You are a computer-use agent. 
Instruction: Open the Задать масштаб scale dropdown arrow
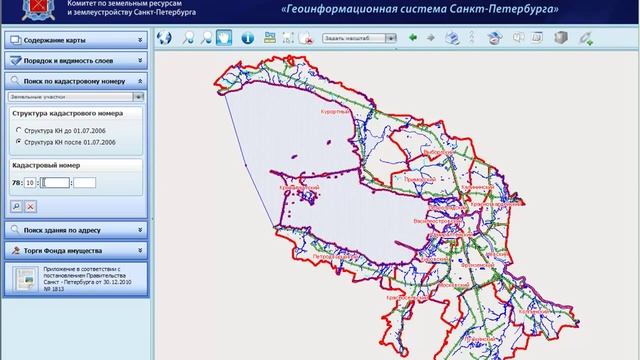[x=391, y=38]
